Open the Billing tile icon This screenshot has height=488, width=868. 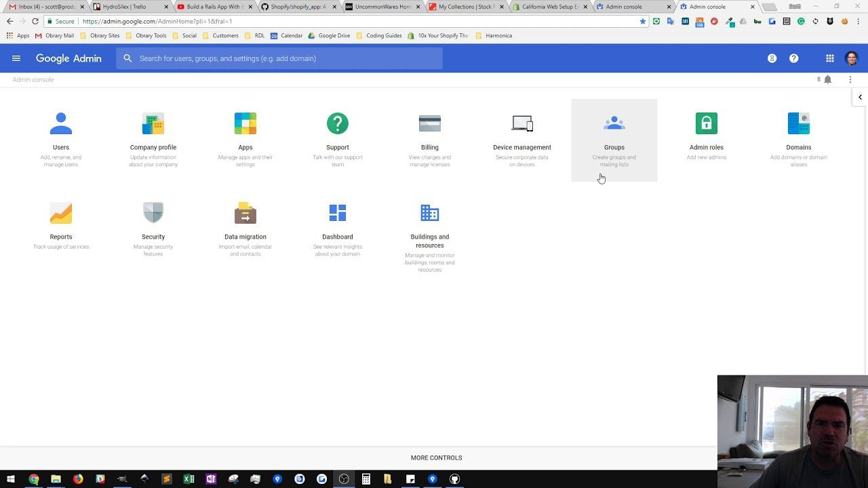coord(429,123)
